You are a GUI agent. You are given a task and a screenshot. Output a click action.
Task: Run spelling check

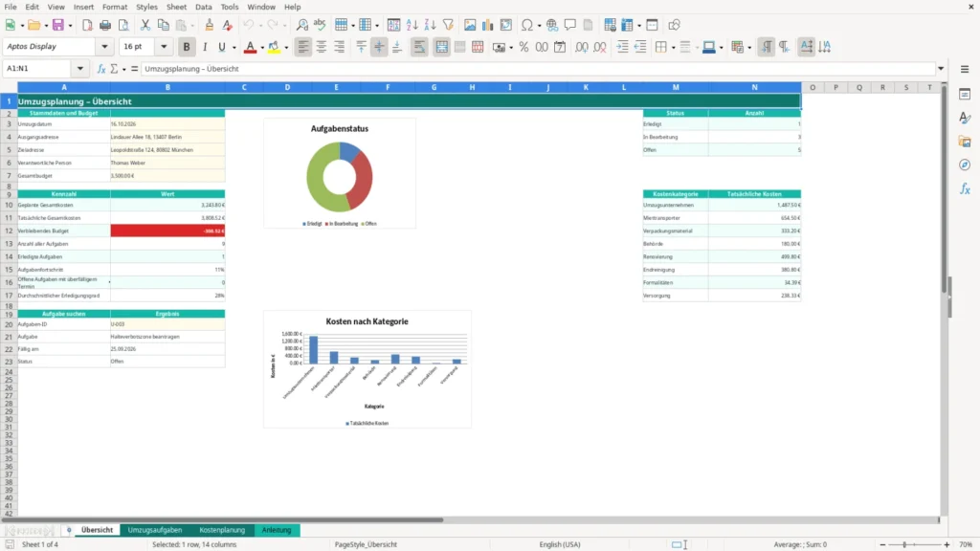[x=320, y=25]
